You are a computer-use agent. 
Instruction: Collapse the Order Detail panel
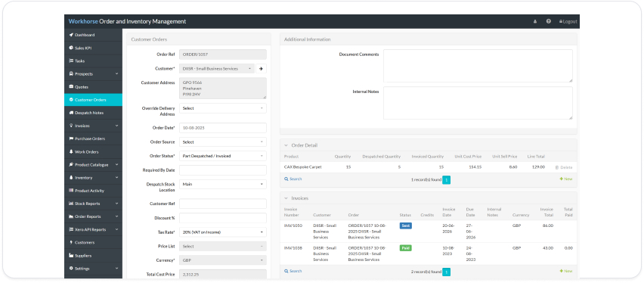click(286, 145)
